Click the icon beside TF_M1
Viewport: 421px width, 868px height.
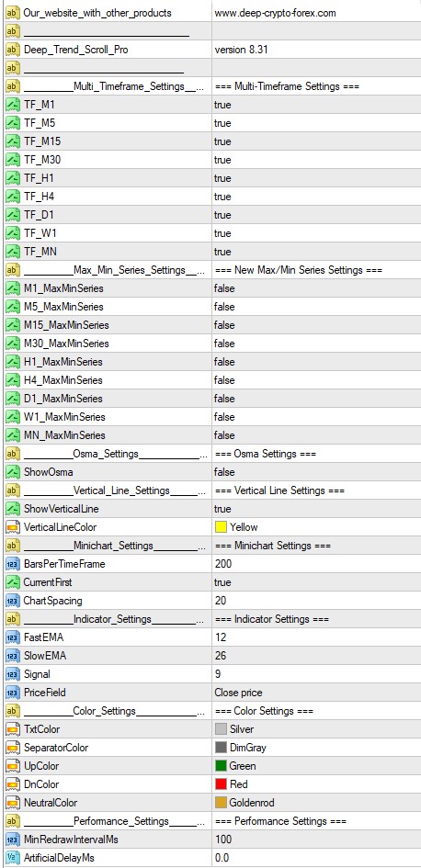tap(12, 105)
